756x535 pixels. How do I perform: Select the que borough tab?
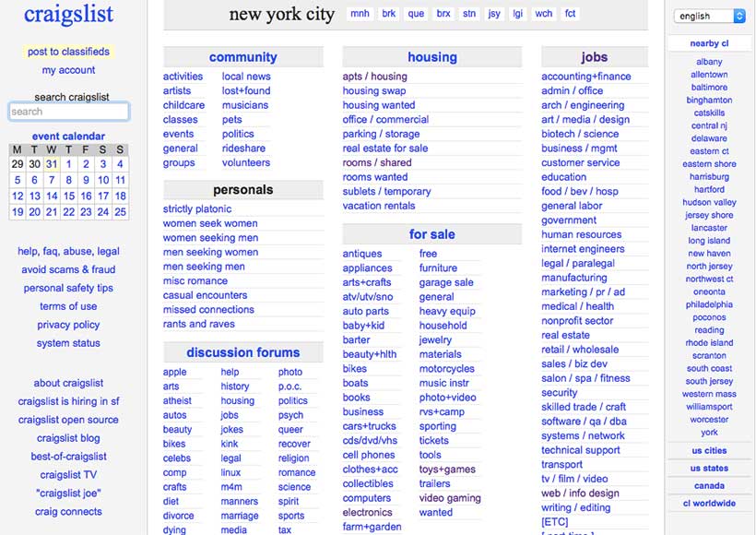pyautogui.click(x=416, y=14)
